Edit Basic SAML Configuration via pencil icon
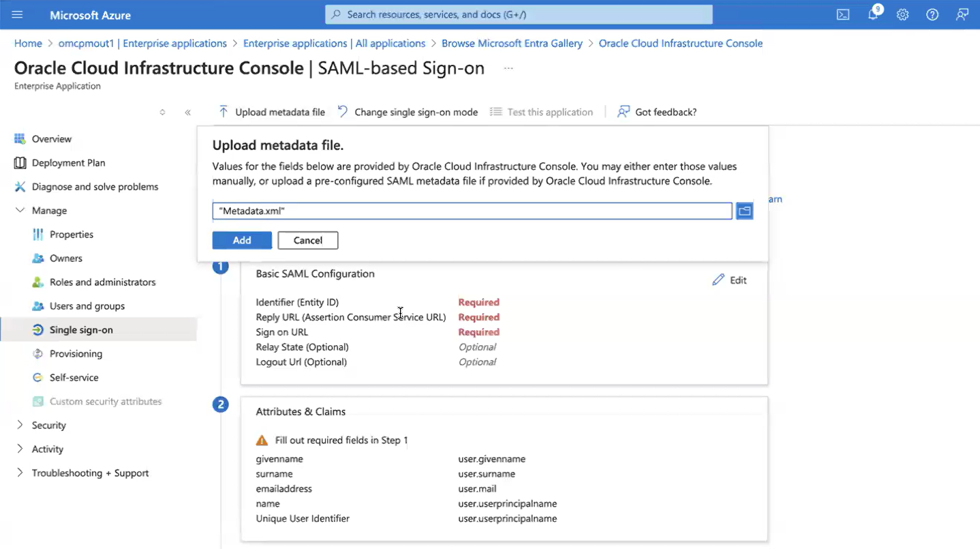 [x=729, y=280]
